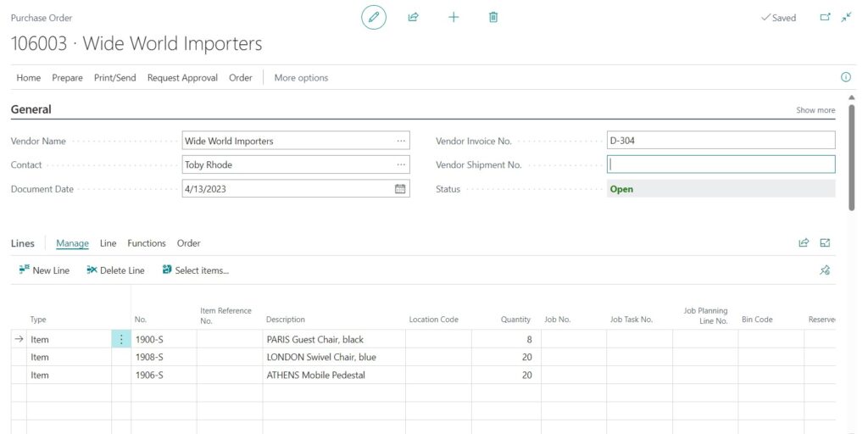The width and height of the screenshot is (868, 434).
Task: Click the plus icon to create a new order
Action: click(x=453, y=17)
